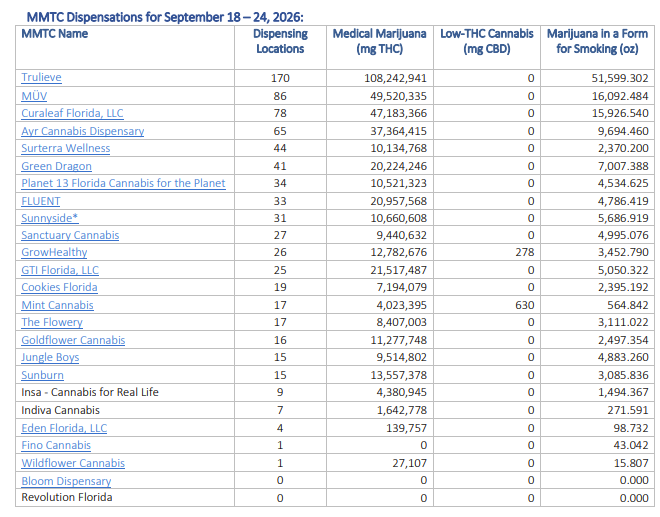Click the MMTC Name column header
The width and height of the screenshot is (660, 517).
point(125,47)
